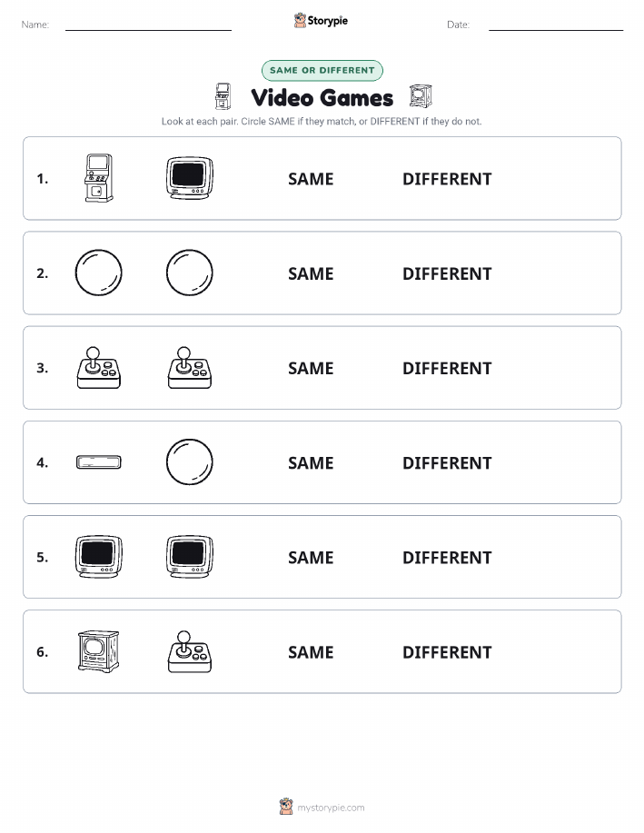Click the CRT monitor icon in row 1

pyautogui.click(x=190, y=178)
